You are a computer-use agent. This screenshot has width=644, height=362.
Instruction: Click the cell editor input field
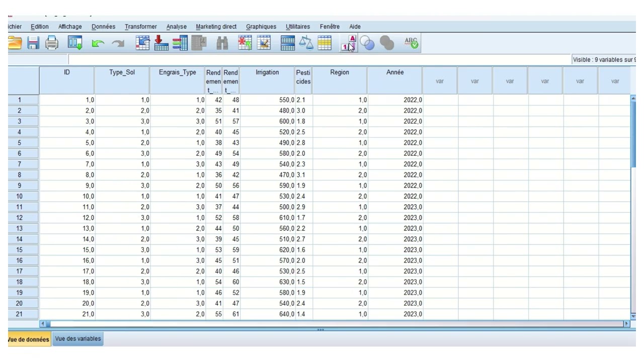coord(319,60)
